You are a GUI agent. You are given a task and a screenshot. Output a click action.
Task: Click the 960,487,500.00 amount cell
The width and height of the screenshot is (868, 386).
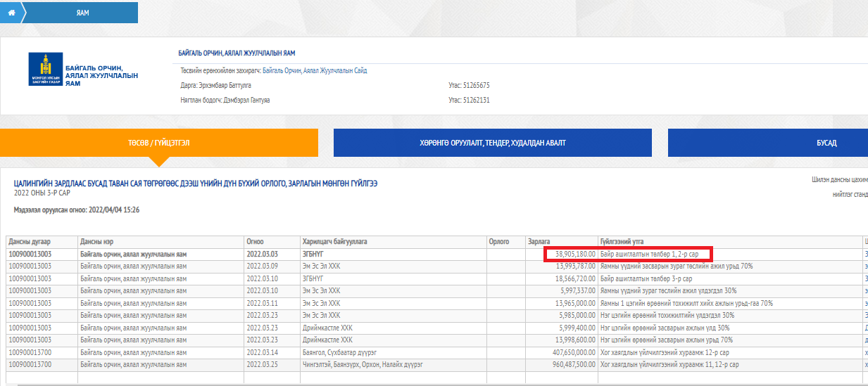pyautogui.click(x=571, y=364)
